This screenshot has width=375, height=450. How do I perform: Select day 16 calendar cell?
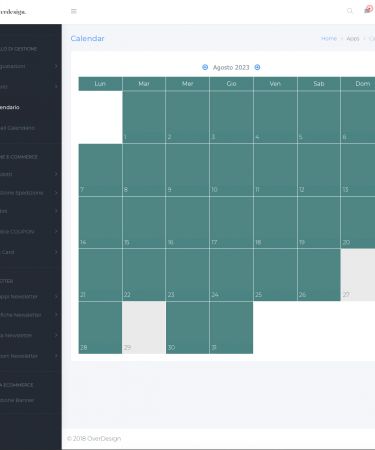coord(187,222)
